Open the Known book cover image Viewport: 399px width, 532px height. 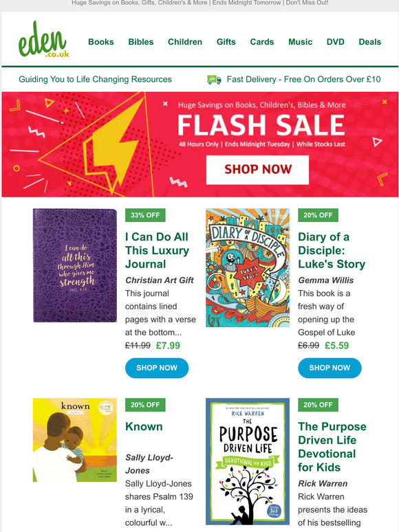(x=75, y=440)
